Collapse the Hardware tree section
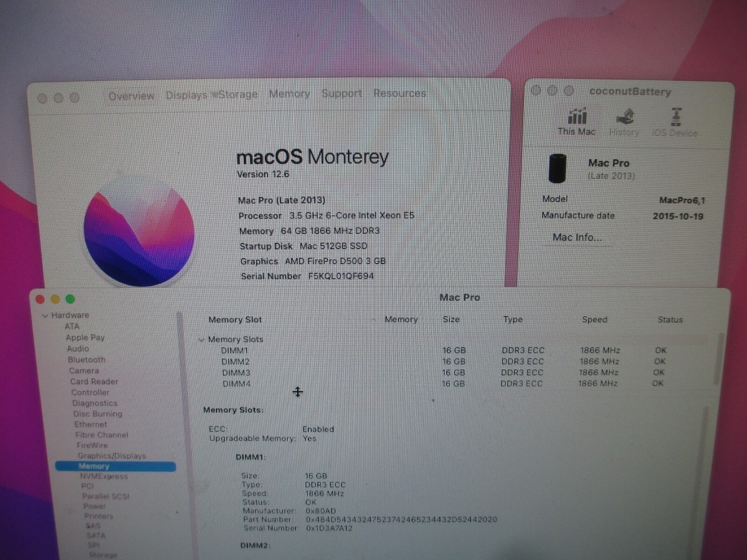 pos(45,315)
